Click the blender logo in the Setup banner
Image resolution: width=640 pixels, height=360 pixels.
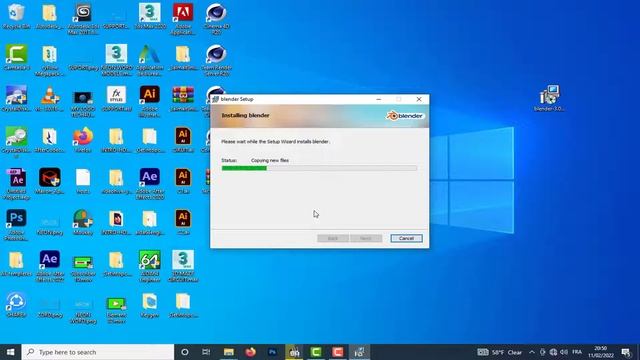pyautogui.click(x=404, y=116)
